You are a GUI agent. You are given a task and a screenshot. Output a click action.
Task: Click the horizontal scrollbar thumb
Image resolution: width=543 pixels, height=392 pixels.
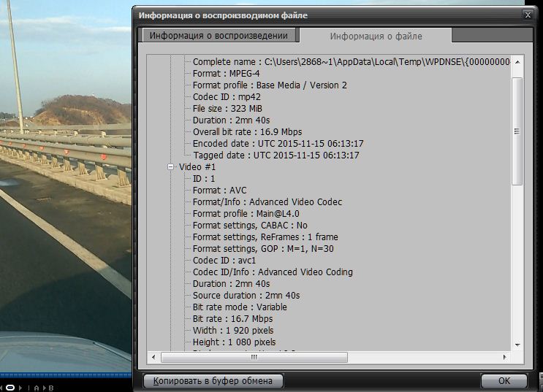[254, 357]
